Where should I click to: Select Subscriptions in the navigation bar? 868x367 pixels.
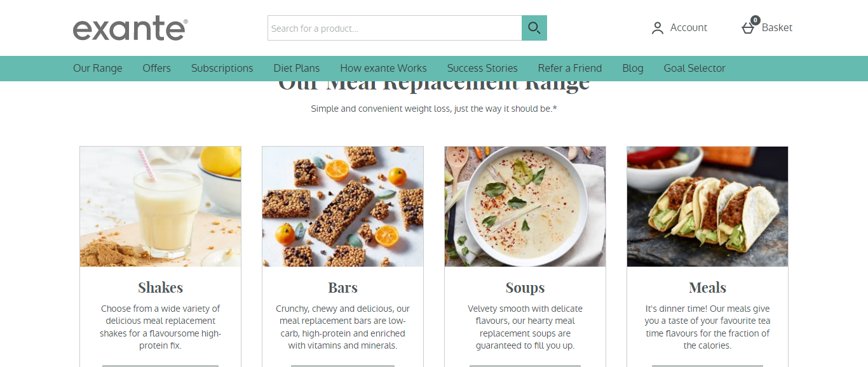click(222, 68)
